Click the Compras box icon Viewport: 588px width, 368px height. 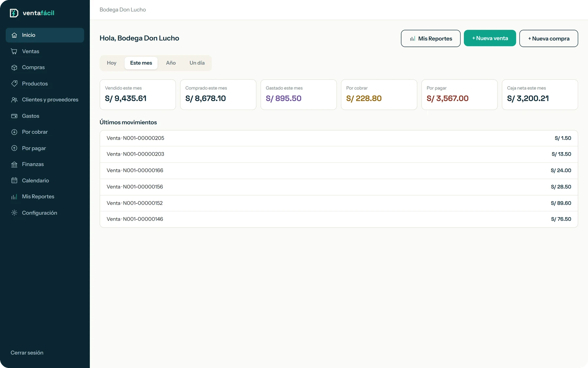click(14, 67)
